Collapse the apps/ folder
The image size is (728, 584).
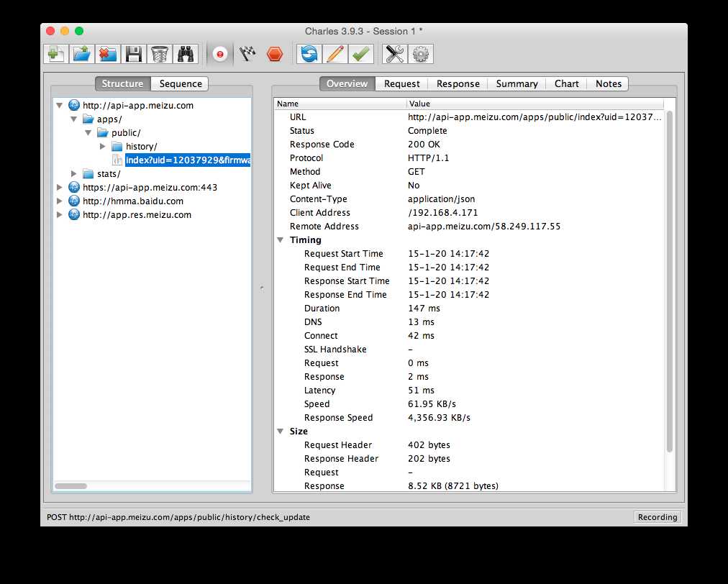tap(74, 119)
